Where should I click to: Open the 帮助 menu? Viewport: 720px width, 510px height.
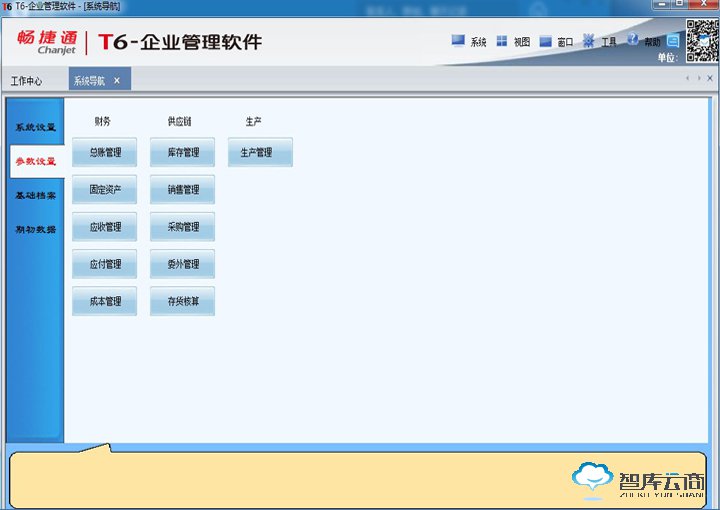pos(652,42)
